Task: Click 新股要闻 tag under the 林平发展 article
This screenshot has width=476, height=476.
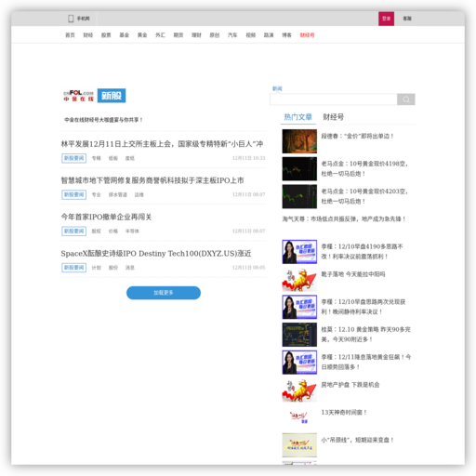Action: [x=74, y=158]
